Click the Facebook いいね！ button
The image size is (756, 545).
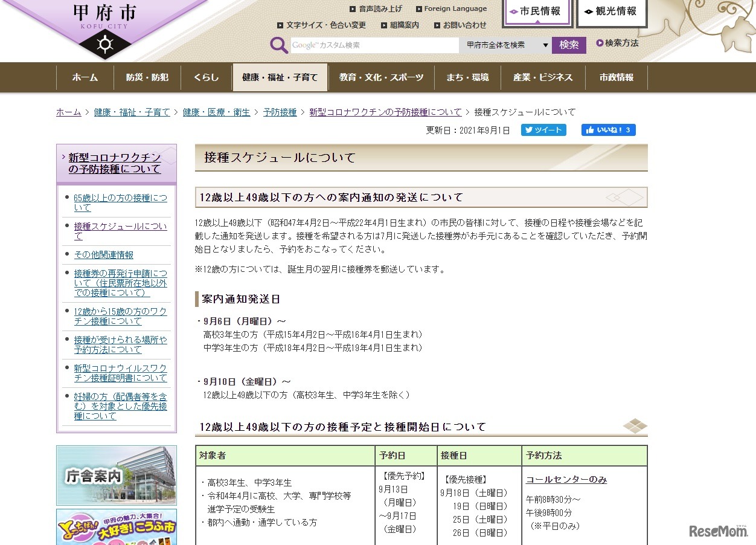[608, 129]
